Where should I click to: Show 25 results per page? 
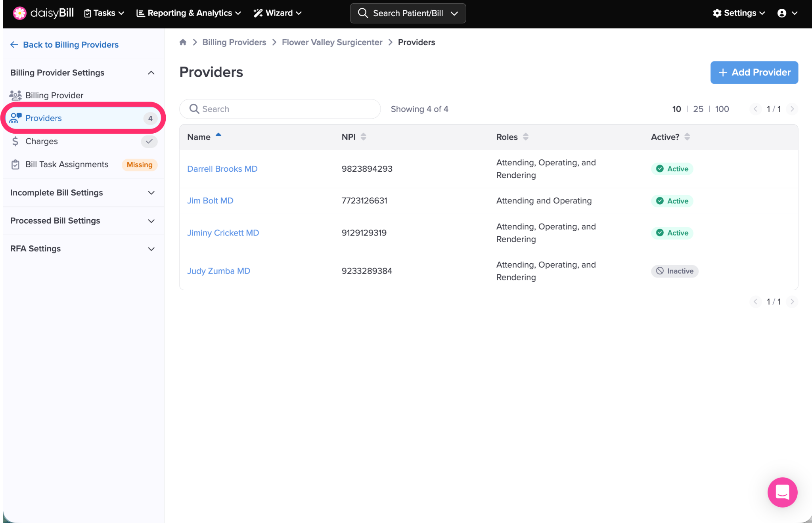698,109
